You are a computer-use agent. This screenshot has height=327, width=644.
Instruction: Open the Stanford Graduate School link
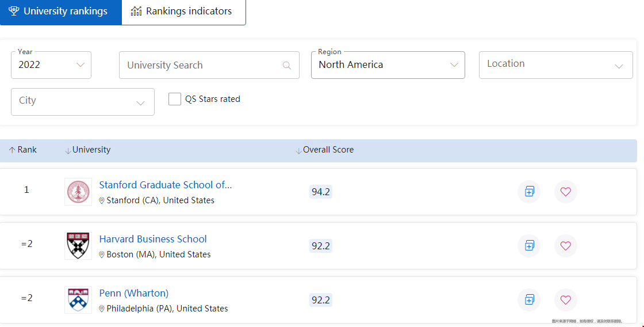166,185
